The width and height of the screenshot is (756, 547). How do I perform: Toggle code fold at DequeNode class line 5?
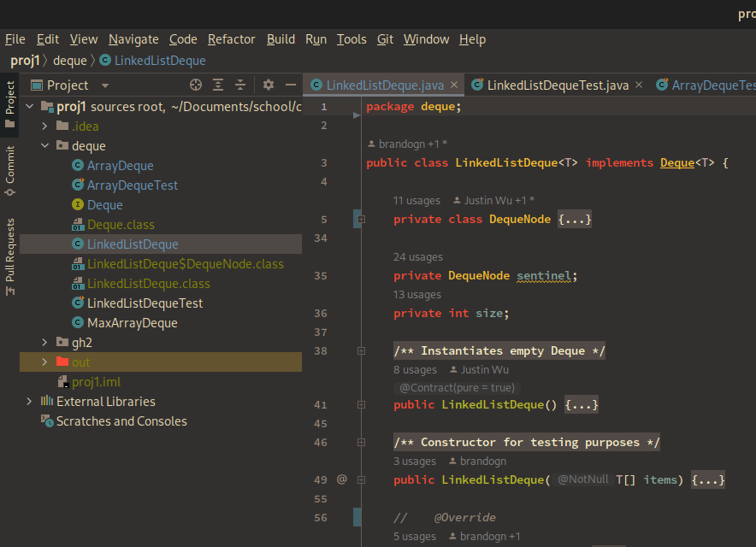click(x=362, y=220)
